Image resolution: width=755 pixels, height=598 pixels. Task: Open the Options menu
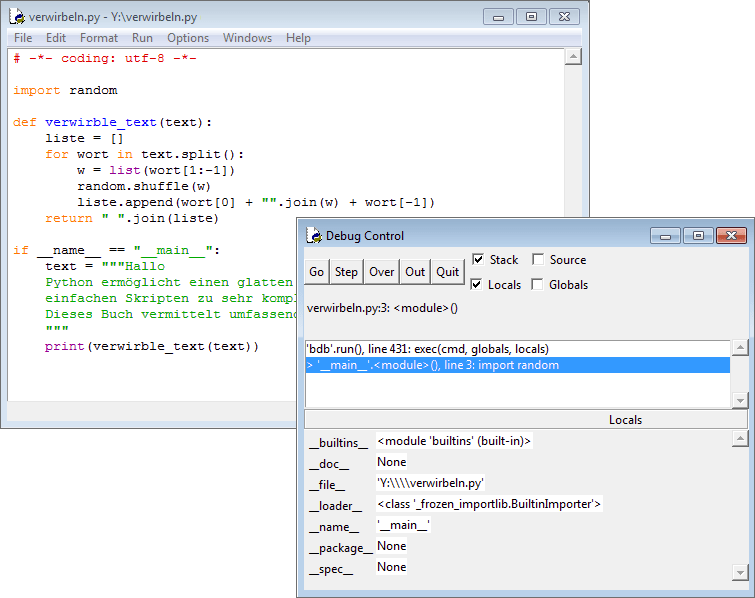(x=188, y=38)
